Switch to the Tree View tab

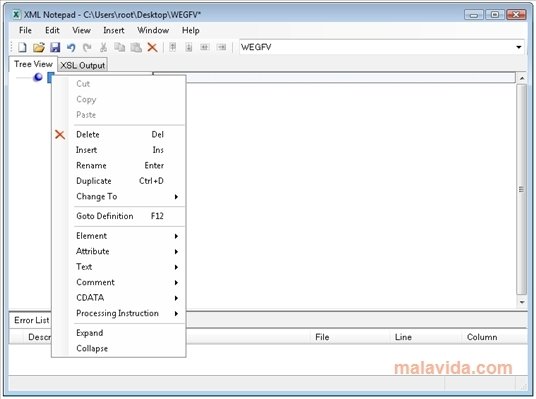33,64
